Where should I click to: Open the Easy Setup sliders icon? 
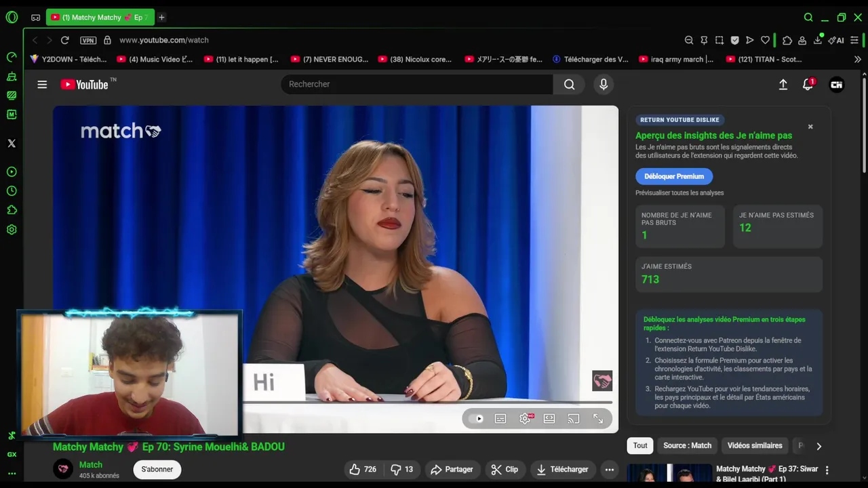coord(854,41)
